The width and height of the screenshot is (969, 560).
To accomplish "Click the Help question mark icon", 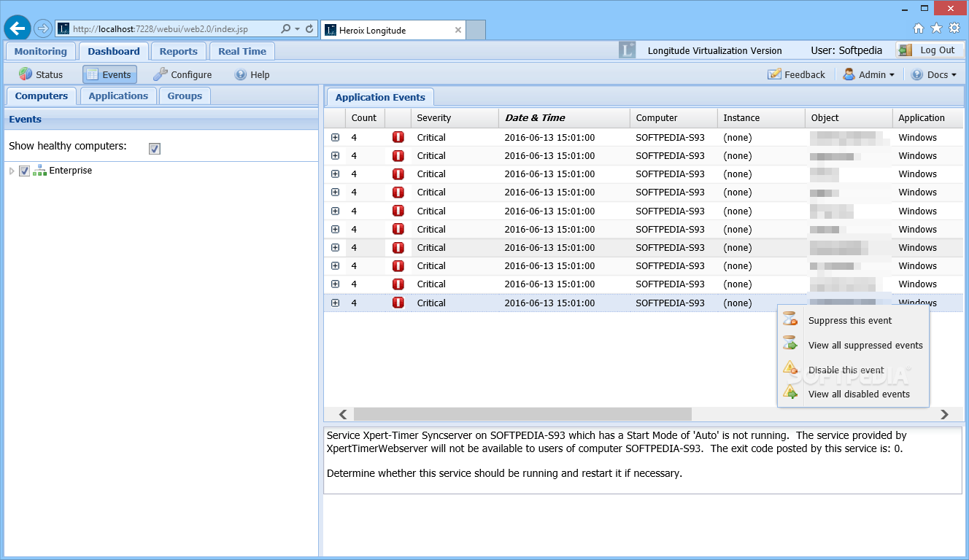I will [x=241, y=74].
